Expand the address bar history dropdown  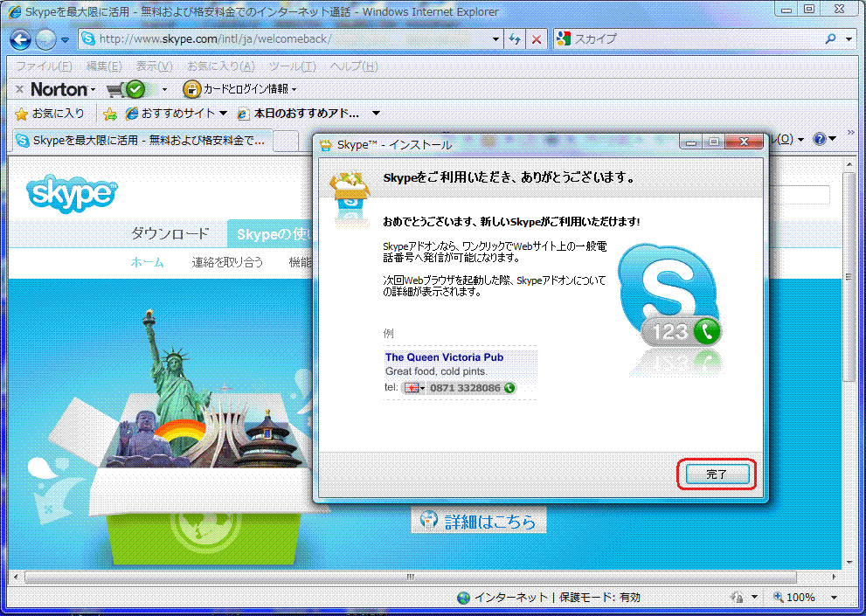pos(495,39)
